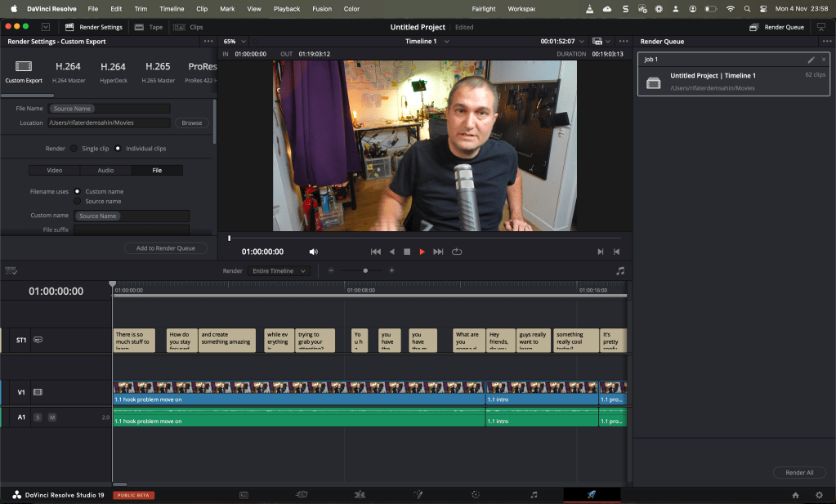The image size is (836, 504).
Task: Toggle the Clips panel
Action: [x=189, y=27]
